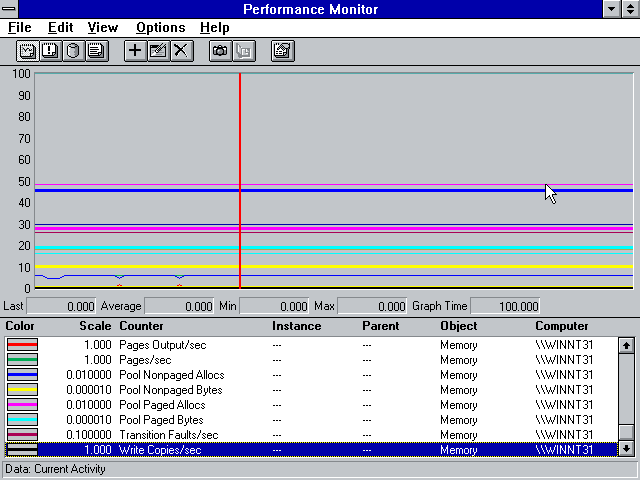Open the Options menu
Screen dimensions: 640x480
160,28
